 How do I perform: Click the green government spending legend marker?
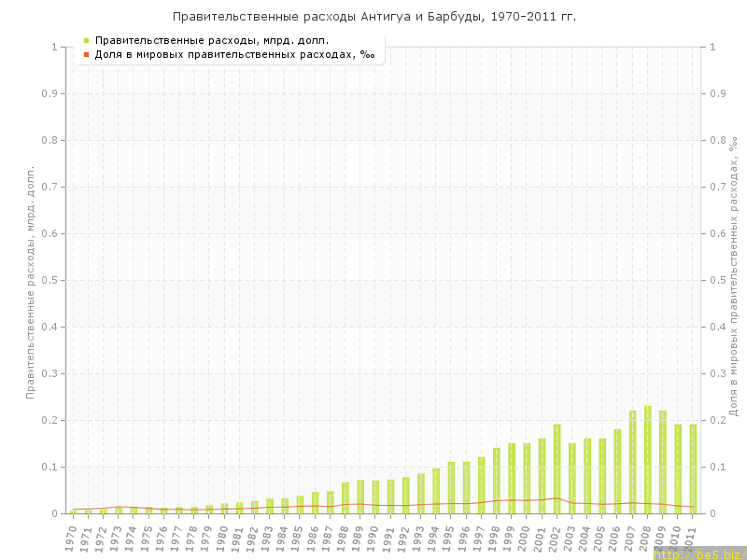[86, 41]
